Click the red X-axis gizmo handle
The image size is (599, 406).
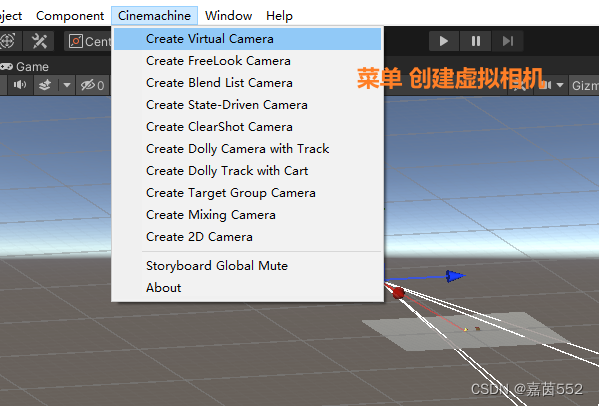398,293
